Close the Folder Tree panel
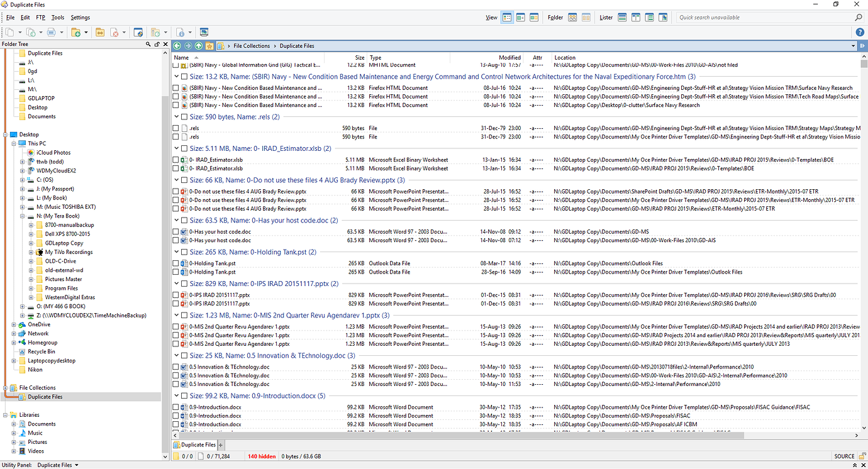Screen dimensions: 868x469 (165, 45)
